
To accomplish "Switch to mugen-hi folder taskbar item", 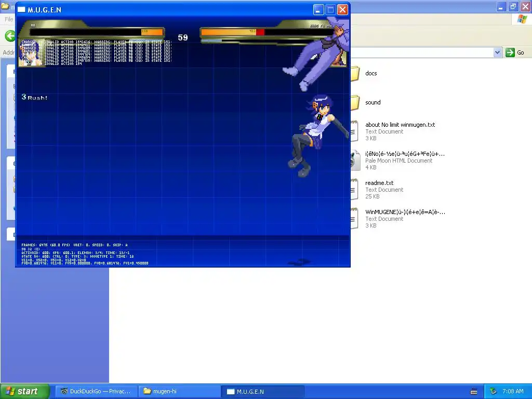I will tap(179, 391).
